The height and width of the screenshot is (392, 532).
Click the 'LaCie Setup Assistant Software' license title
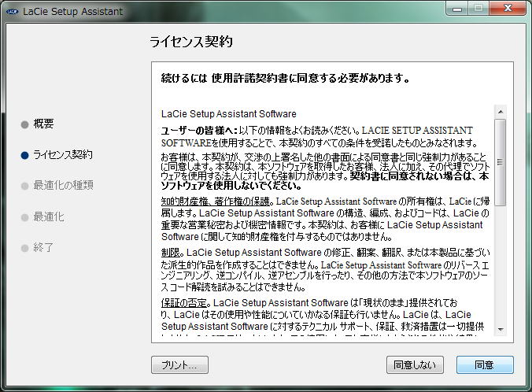(x=229, y=113)
